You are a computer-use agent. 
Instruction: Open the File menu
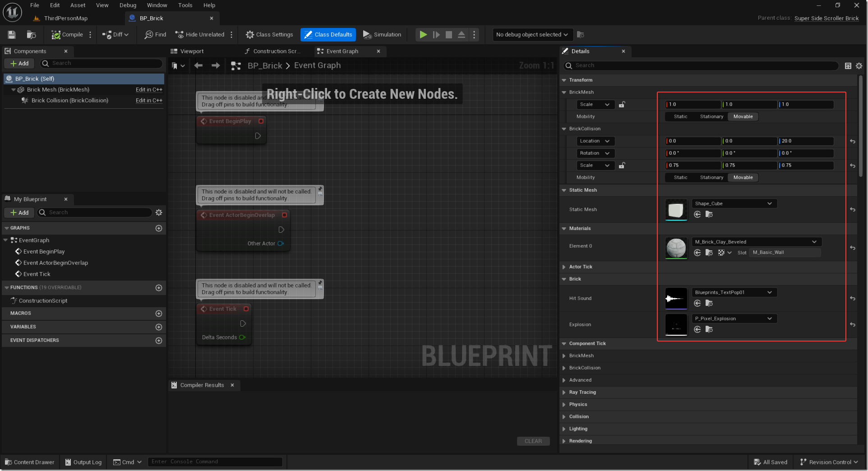point(35,5)
